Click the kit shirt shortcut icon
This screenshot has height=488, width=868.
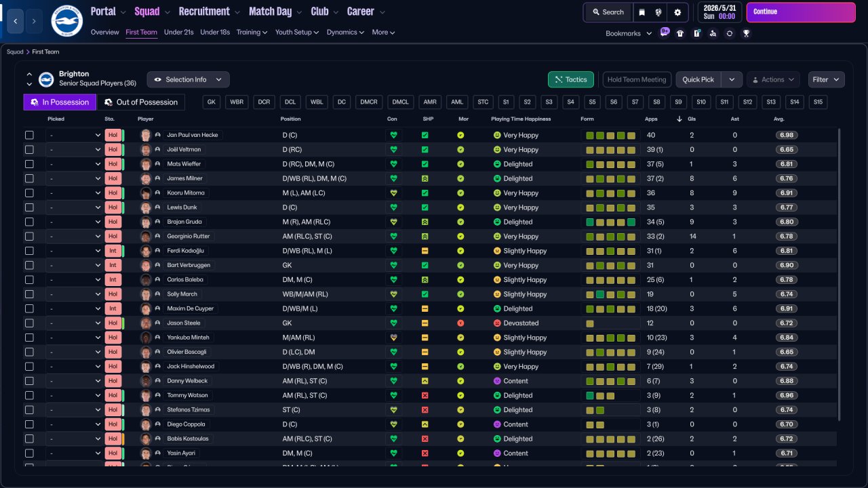(680, 33)
